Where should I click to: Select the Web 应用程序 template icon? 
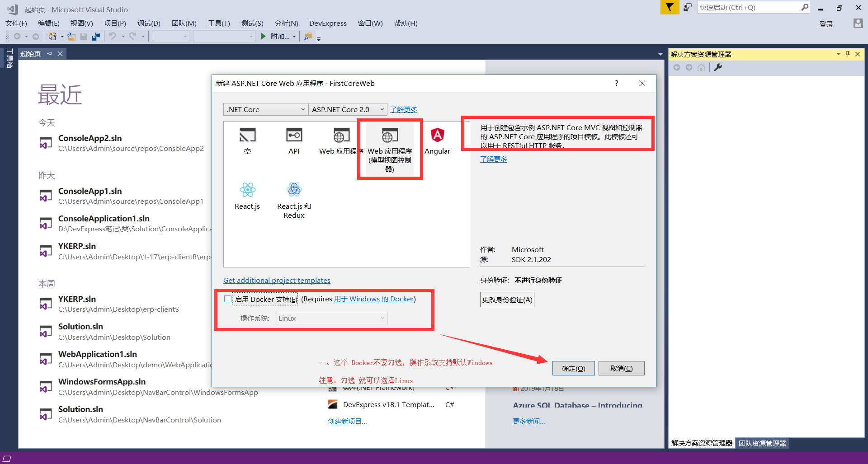(341, 135)
